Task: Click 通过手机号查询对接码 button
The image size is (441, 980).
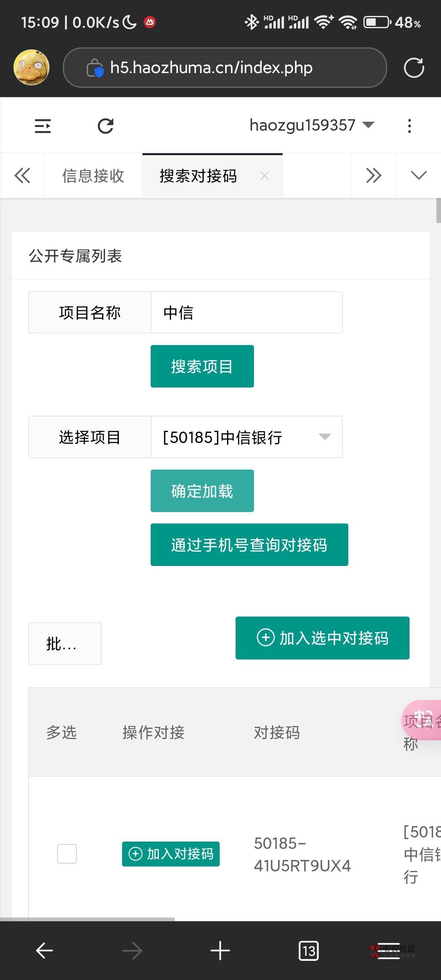Action: click(249, 545)
